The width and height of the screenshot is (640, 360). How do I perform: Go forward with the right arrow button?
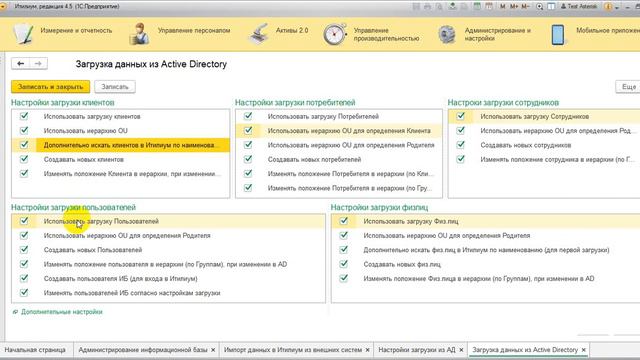[x=38, y=64]
